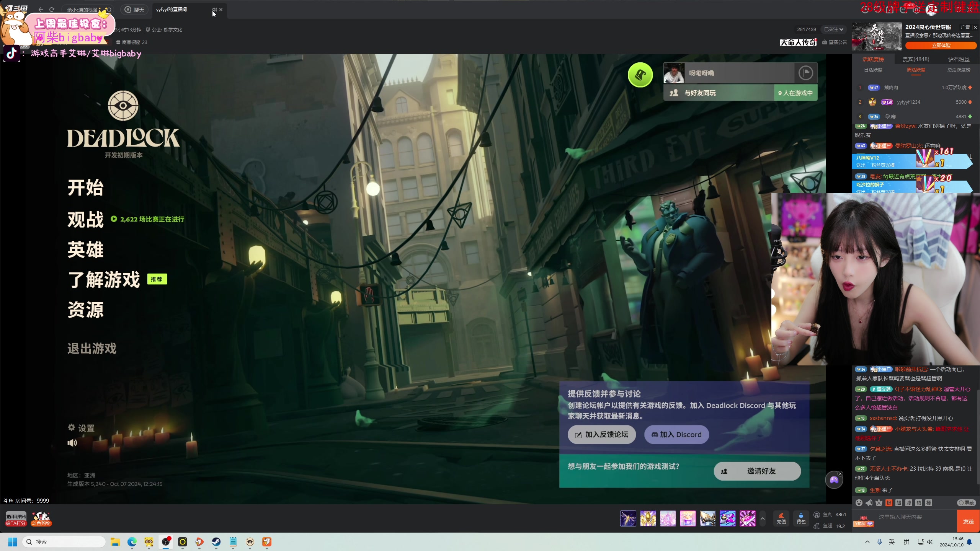Open Microsoft Edge from the taskbar
Viewport: 980px width, 551px height.
[x=132, y=542]
